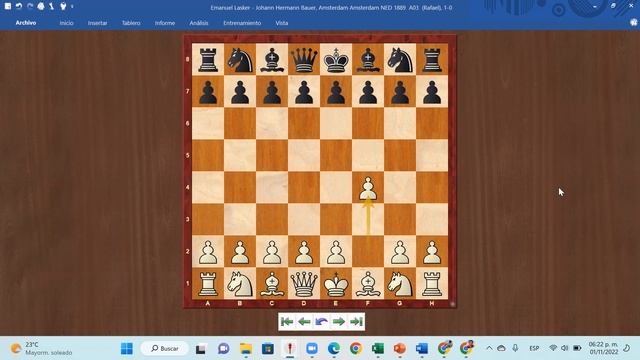Screen dimensions: 640x360
Task: Open Word from the taskbar
Action: pos(422,349)
